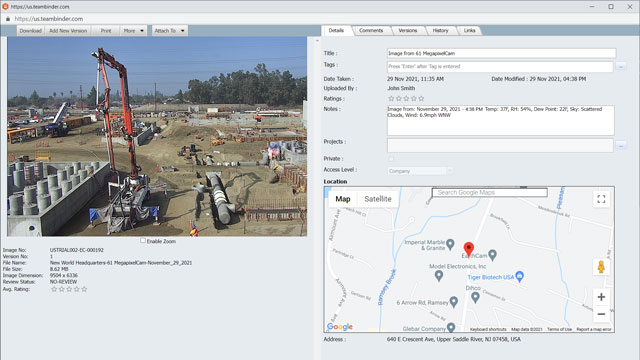
Task: Open the Google logo link on map
Action: click(340, 327)
